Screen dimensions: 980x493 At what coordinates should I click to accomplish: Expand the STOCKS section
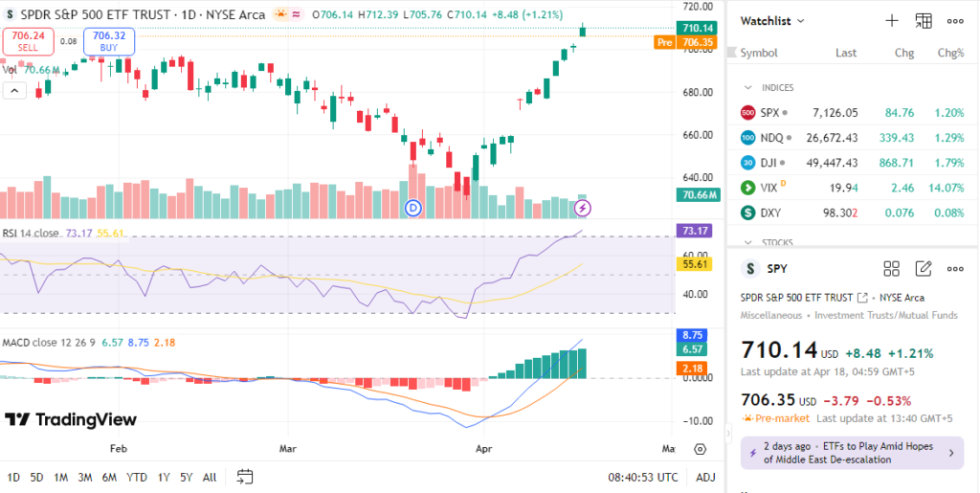coord(748,242)
